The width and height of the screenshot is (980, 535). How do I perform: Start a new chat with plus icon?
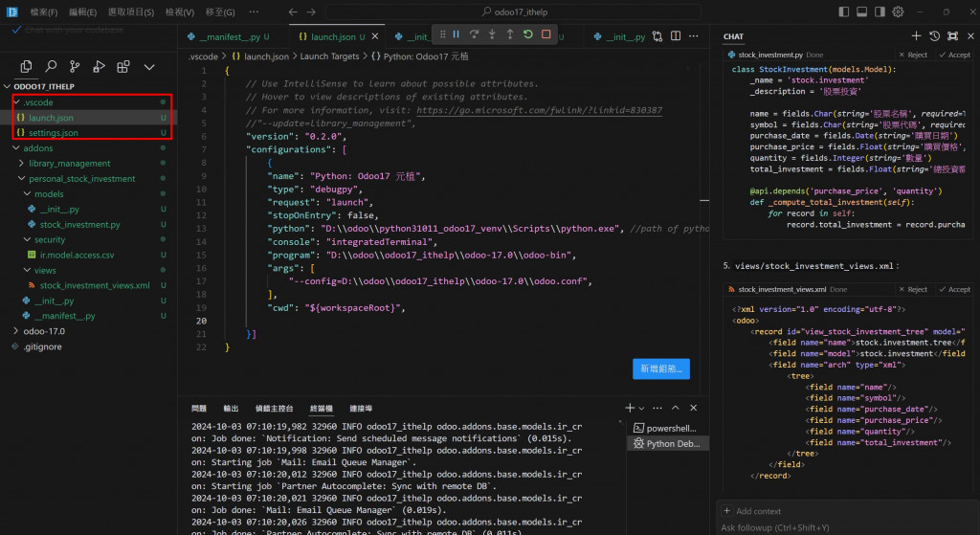916,36
